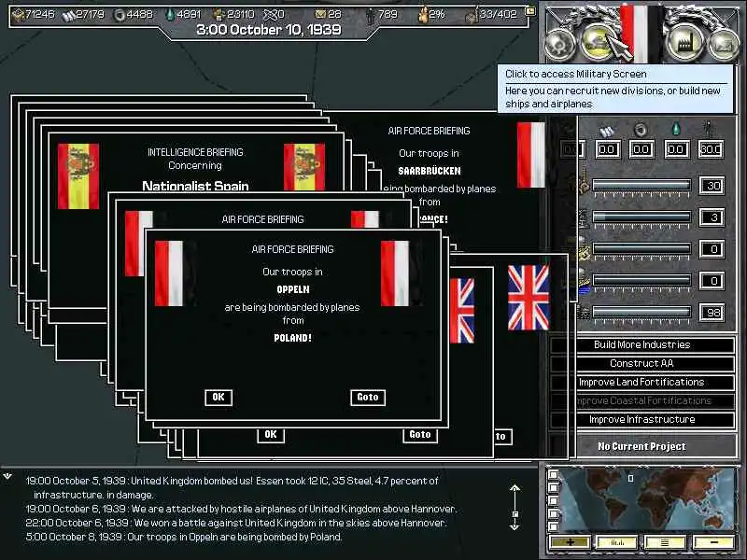Click the rubber tire icon in the province panel
Viewport: 747px width, 560px height.
coord(641,130)
